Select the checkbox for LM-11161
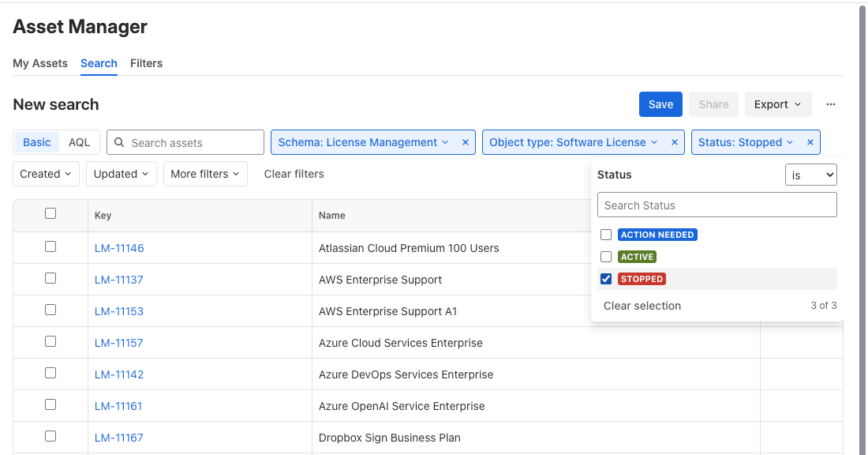The height and width of the screenshot is (455, 868). pyautogui.click(x=51, y=404)
